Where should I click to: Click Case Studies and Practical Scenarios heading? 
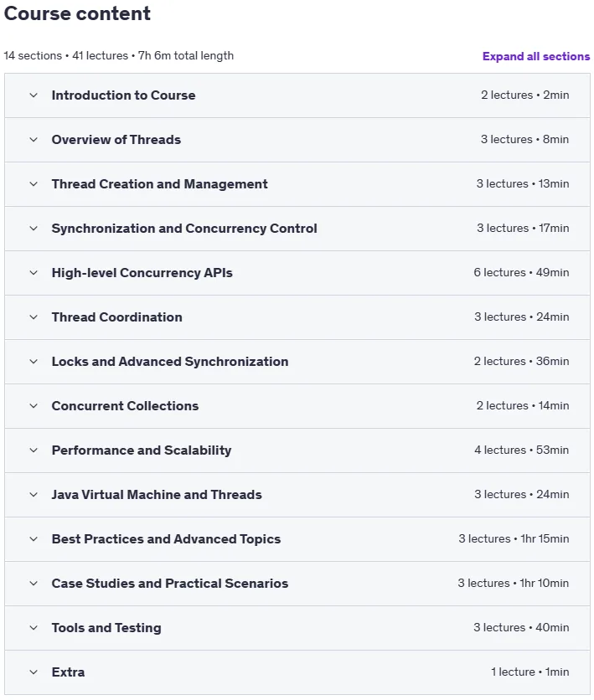click(170, 583)
